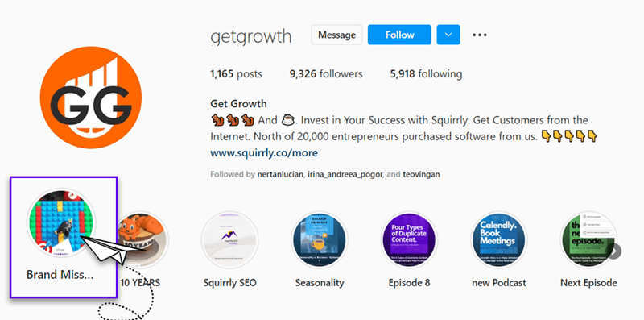The height and width of the screenshot is (320, 644).
Task: Open the www.squirrly.co/more link
Action: click(264, 153)
